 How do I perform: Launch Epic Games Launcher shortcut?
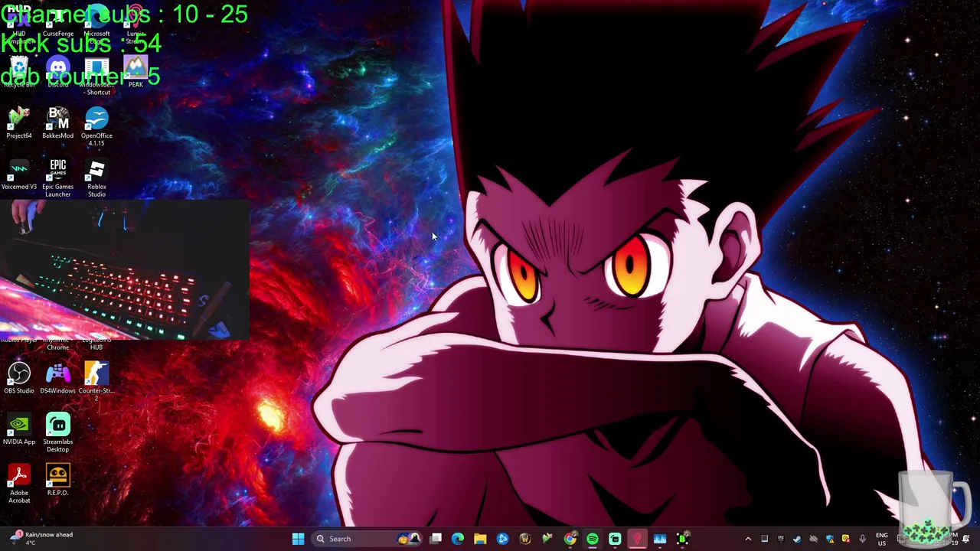point(58,178)
